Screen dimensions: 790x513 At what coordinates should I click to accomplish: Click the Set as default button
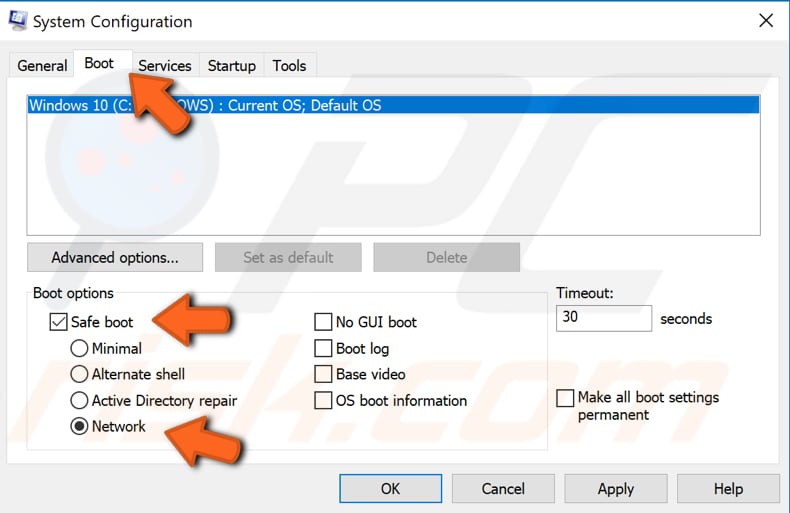[288, 258]
